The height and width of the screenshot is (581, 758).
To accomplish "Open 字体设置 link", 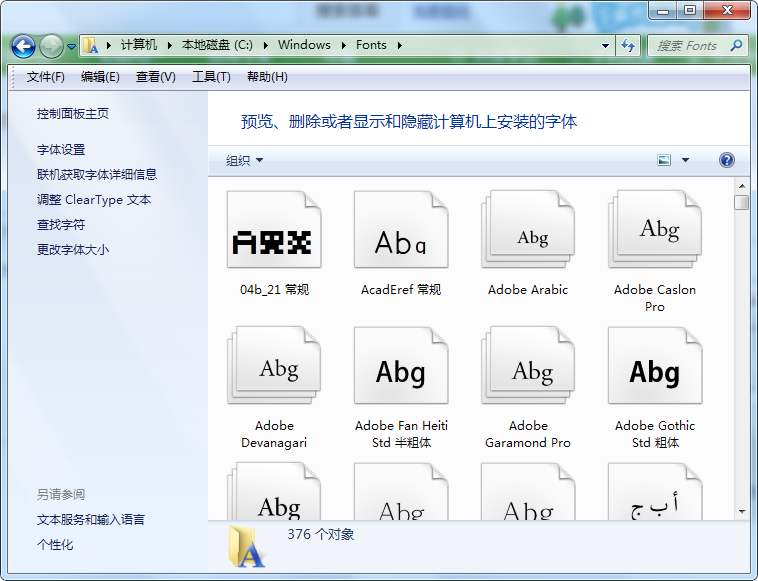I will [x=61, y=150].
